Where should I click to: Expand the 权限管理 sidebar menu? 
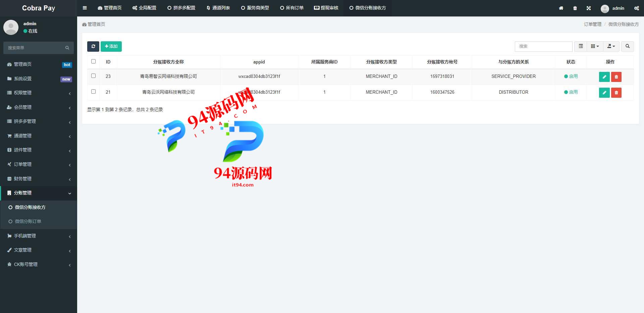tap(39, 93)
